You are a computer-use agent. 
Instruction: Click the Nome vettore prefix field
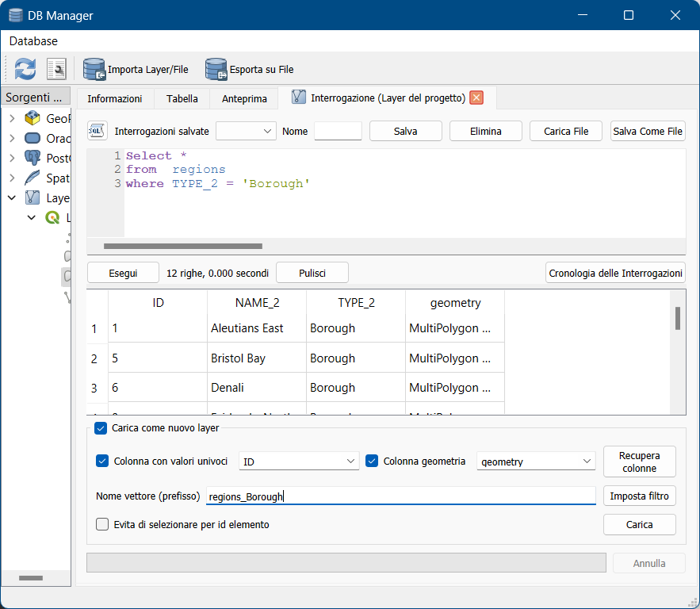click(x=401, y=496)
